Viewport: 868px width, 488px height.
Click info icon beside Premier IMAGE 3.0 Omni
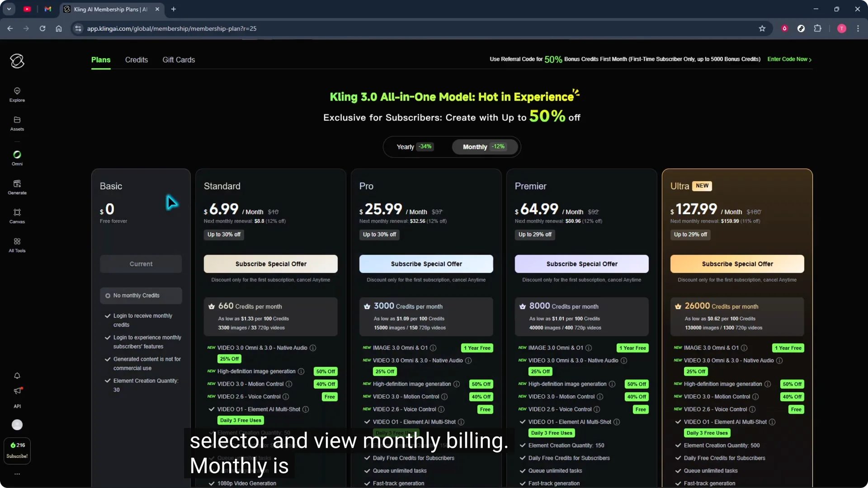tap(589, 348)
